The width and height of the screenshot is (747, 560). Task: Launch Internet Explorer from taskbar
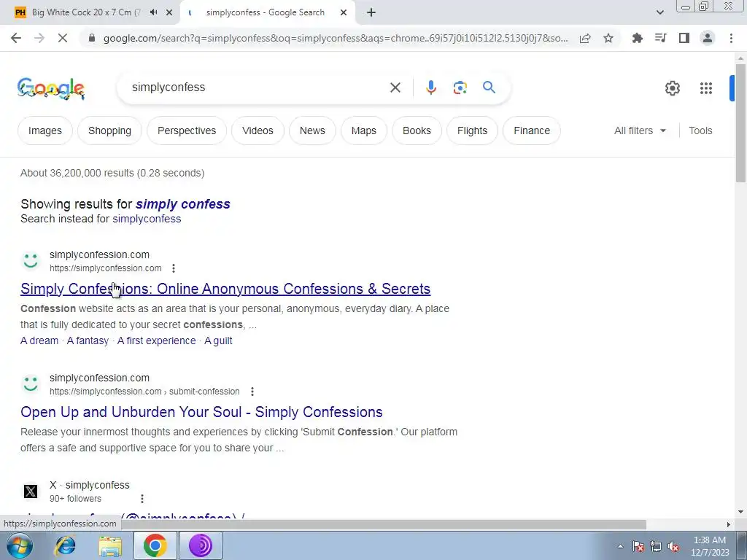[x=65, y=545]
